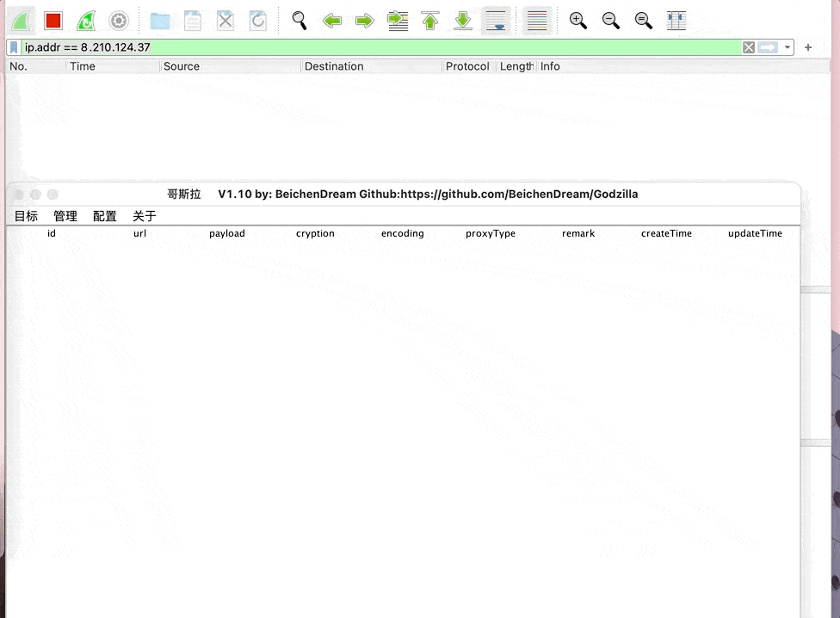Click the id column header
840x618 pixels.
tap(52, 233)
